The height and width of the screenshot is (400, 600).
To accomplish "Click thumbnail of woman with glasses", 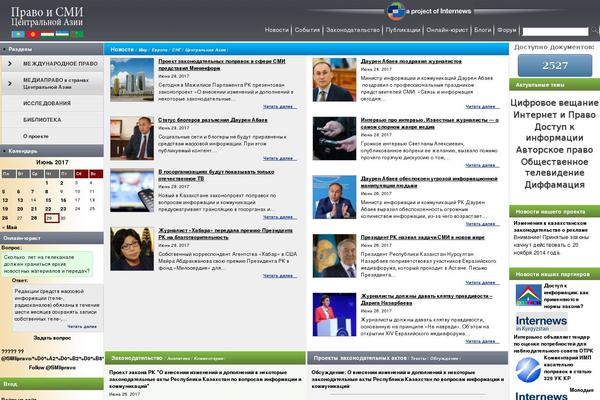I will tap(132, 249).
